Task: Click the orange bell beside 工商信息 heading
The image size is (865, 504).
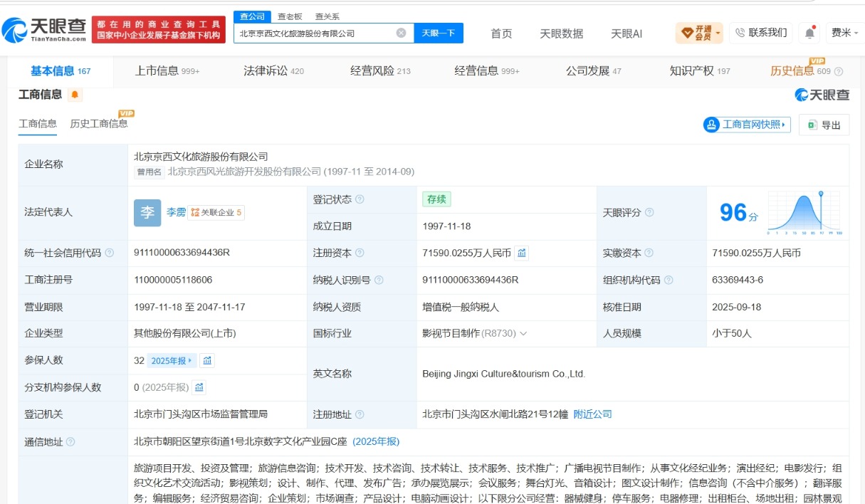Action: (x=75, y=95)
